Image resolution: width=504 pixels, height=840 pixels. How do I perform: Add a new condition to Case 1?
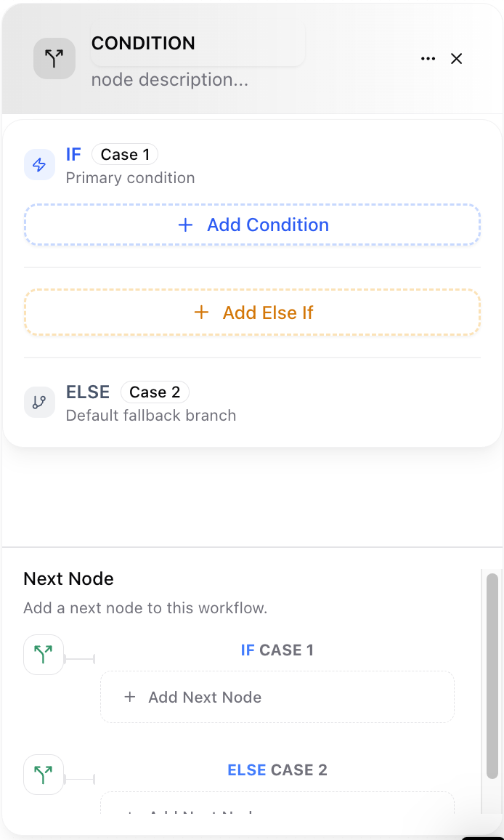click(252, 225)
